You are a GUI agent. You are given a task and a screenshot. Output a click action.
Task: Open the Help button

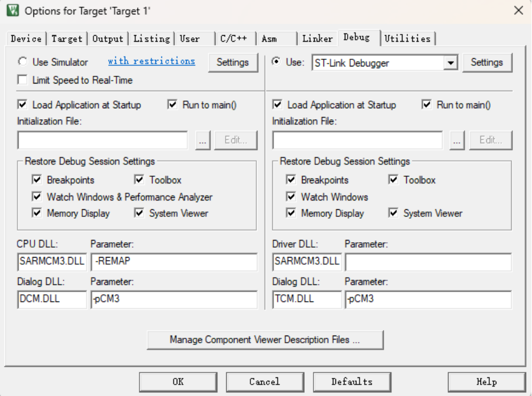(486, 382)
